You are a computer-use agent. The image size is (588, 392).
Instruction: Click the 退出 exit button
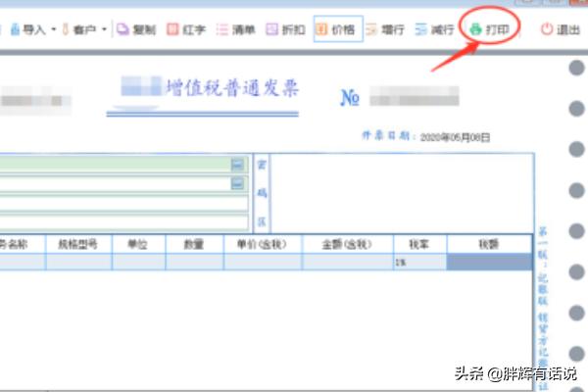(x=561, y=29)
